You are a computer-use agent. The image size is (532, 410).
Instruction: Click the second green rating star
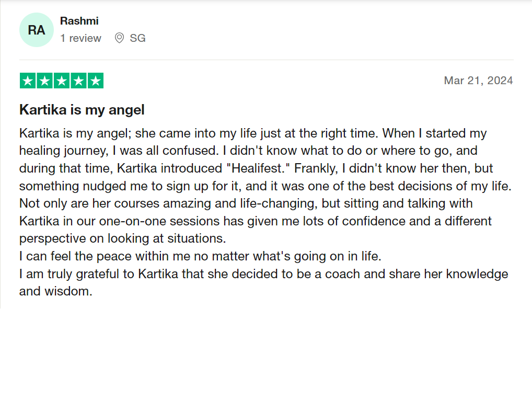point(44,81)
